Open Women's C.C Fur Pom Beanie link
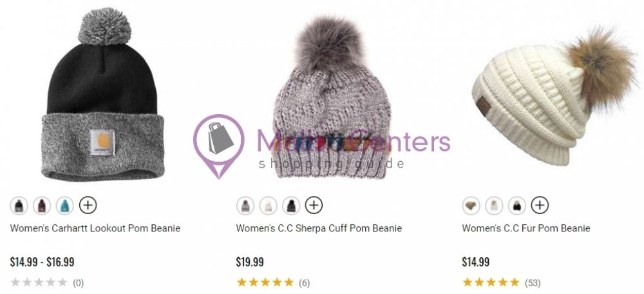The height and width of the screenshot is (294, 644). click(x=526, y=228)
